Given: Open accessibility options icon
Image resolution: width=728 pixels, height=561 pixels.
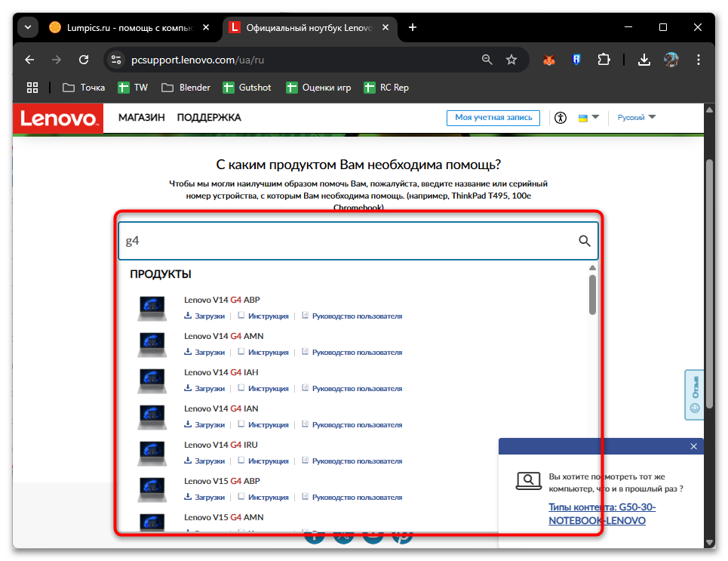Looking at the screenshot, I should (x=561, y=118).
